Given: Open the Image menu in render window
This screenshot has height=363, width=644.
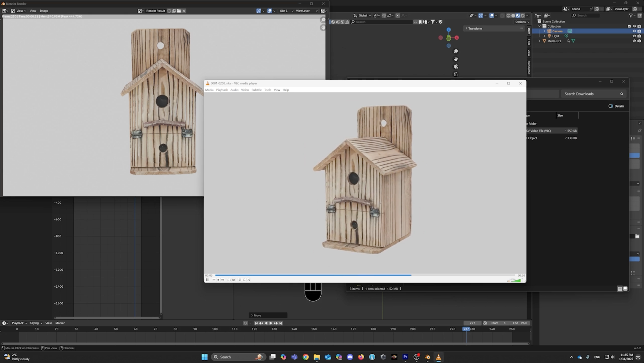Looking at the screenshot, I should click(x=44, y=11).
